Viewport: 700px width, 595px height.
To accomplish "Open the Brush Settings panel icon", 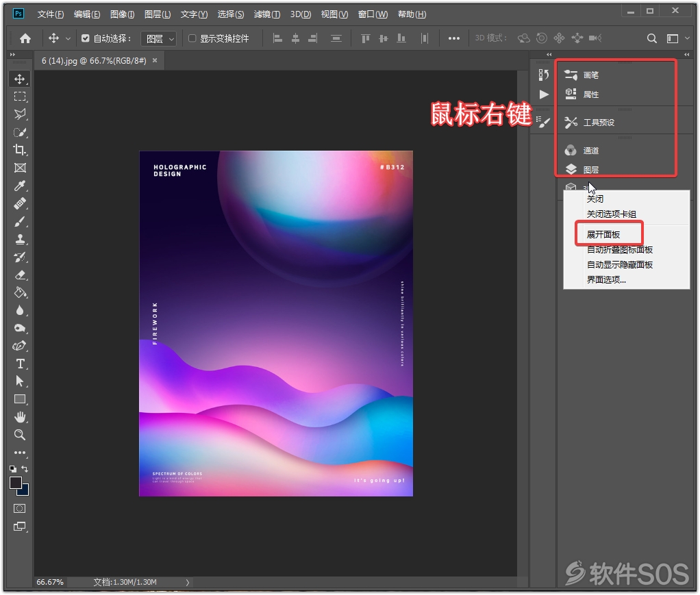I will point(543,122).
